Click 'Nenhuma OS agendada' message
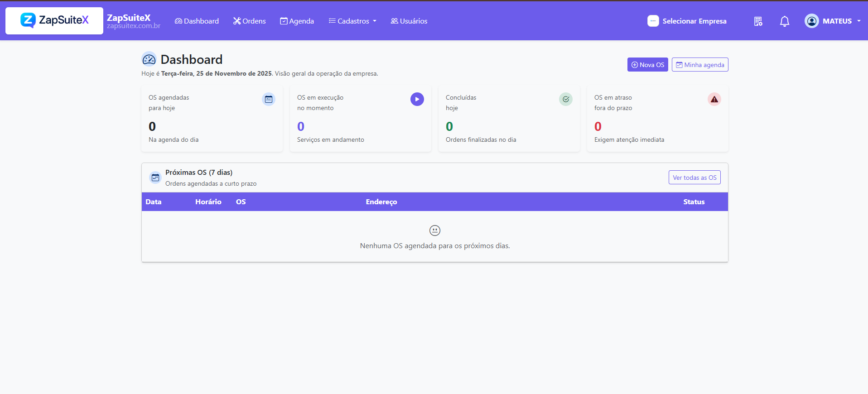868x394 pixels. (435, 246)
